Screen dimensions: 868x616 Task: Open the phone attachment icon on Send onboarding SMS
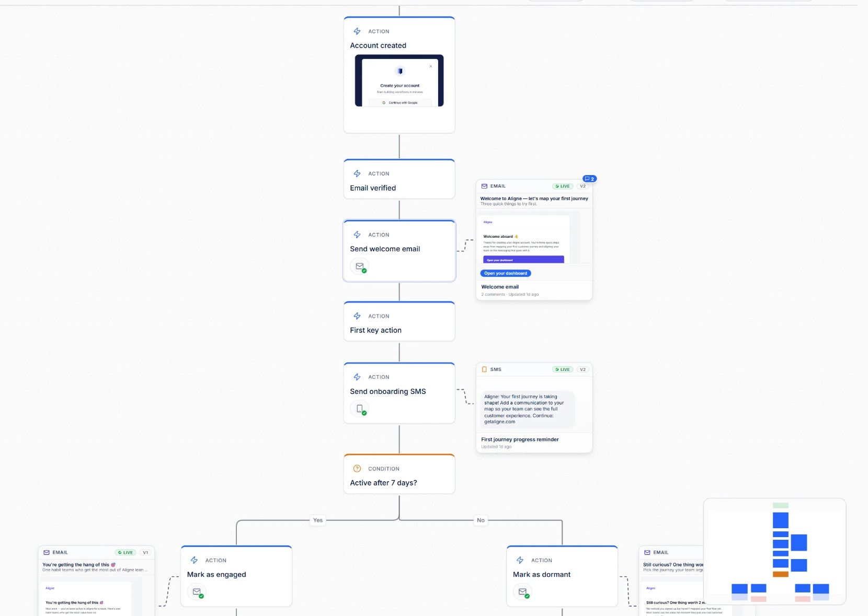360,409
